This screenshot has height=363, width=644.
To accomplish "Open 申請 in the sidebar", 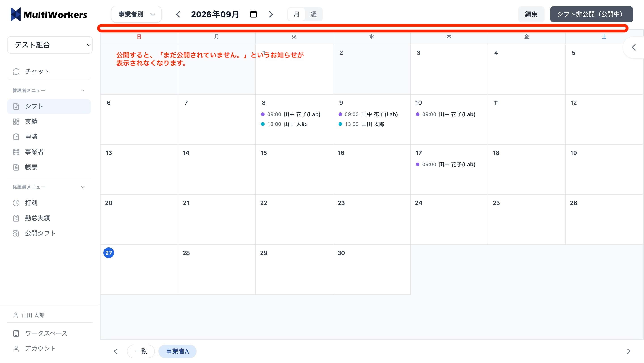I will 49,137.
